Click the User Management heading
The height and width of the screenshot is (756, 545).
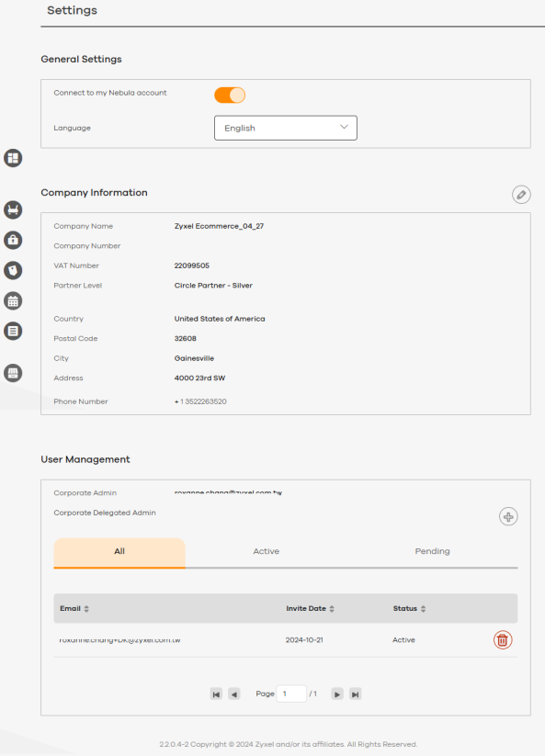[x=85, y=459]
